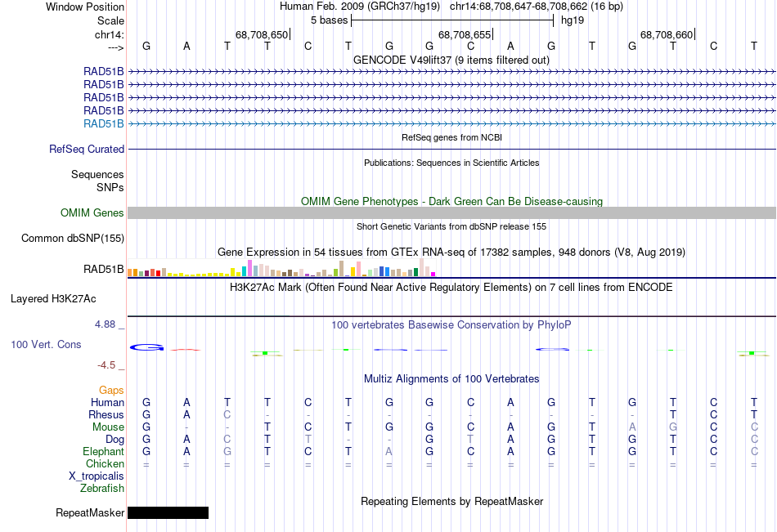Click the large blue G in the PhyloP track

[x=146, y=348]
